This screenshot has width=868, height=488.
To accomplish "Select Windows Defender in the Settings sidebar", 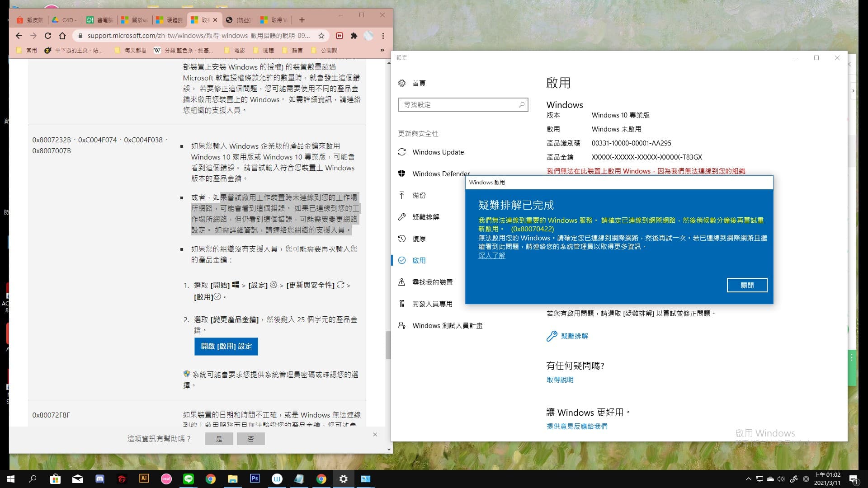I will [x=440, y=174].
